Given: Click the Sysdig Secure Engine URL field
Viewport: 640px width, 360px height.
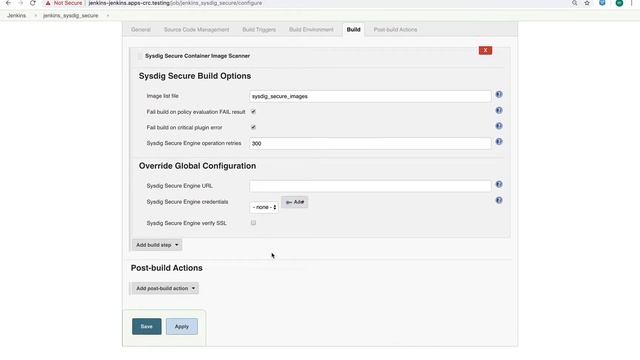Looking at the screenshot, I should 370,186.
